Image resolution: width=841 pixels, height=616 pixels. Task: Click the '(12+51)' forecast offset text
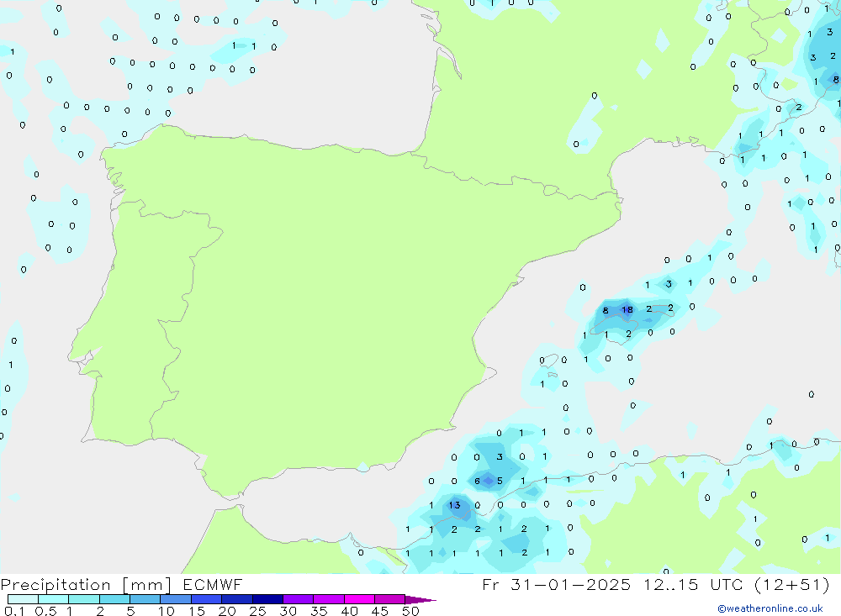click(791, 585)
